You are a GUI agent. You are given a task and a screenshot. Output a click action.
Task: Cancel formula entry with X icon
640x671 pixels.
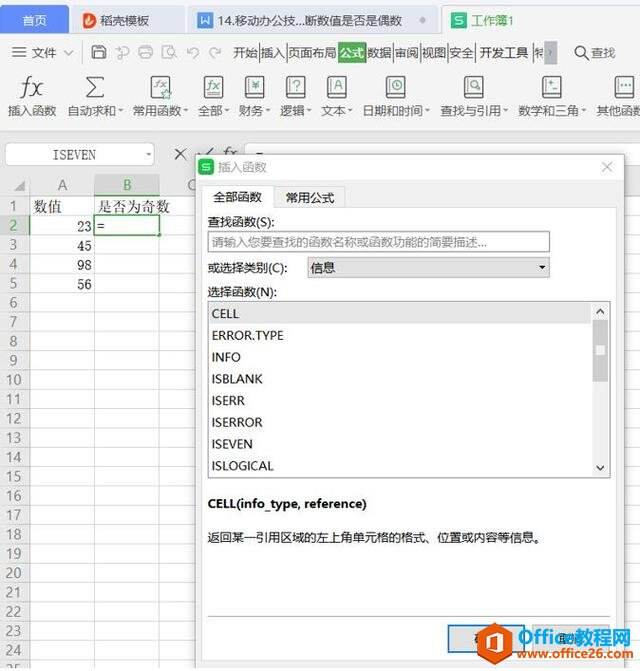pyautogui.click(x=181, y=154)
